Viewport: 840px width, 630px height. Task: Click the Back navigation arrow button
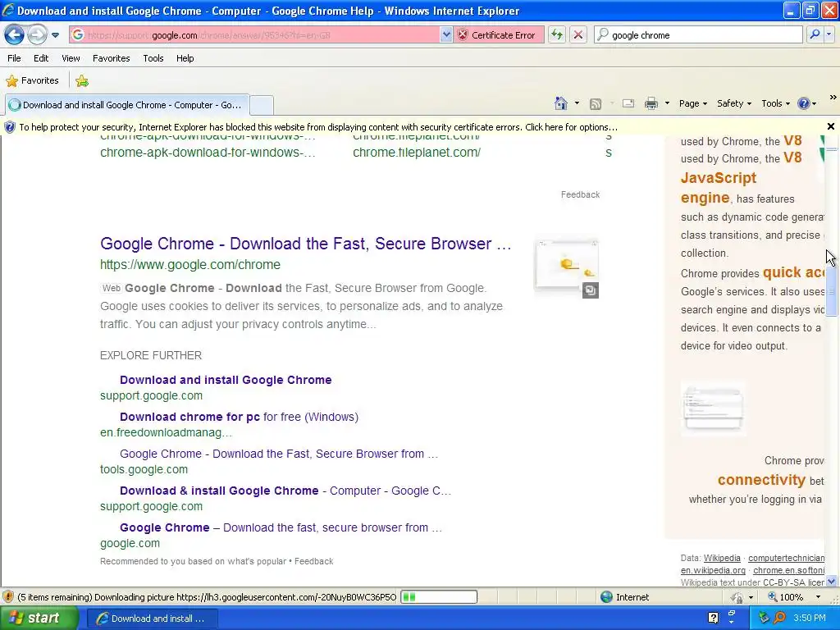15,35
